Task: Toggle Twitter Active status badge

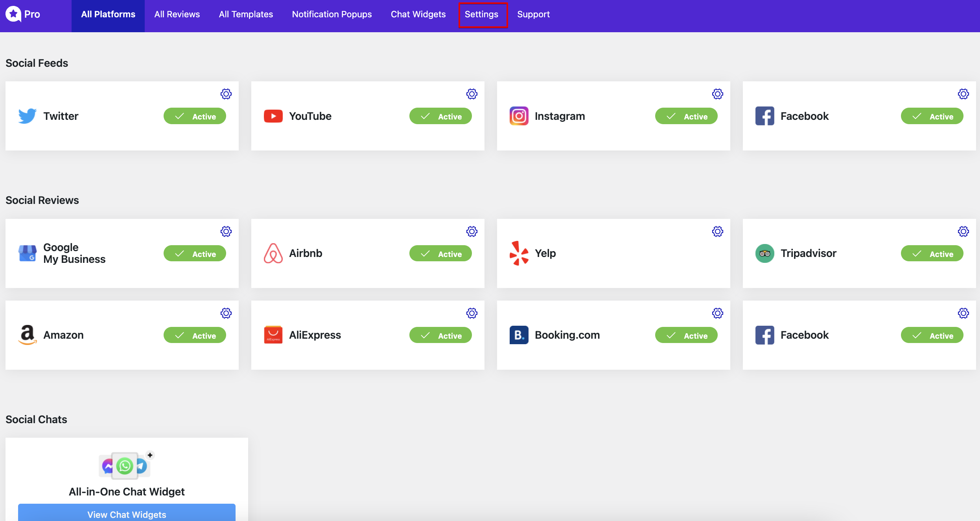Action: [195, 116]
